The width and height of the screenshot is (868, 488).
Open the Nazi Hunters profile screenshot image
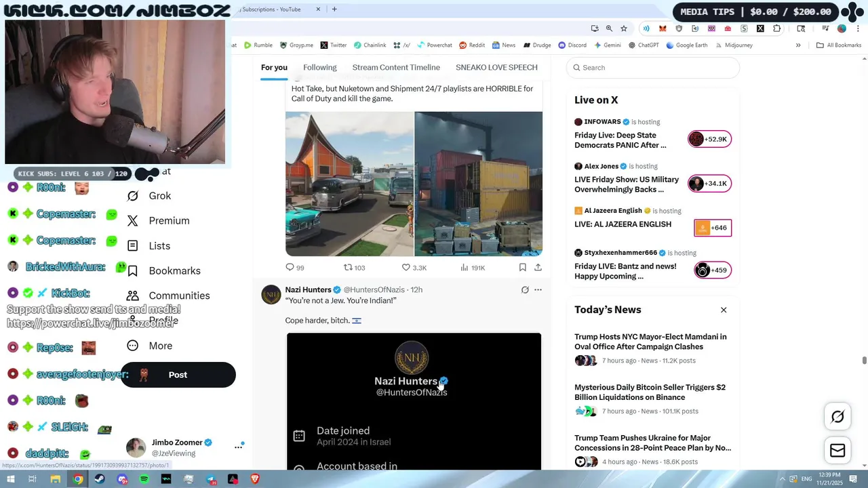coord(414,401)
